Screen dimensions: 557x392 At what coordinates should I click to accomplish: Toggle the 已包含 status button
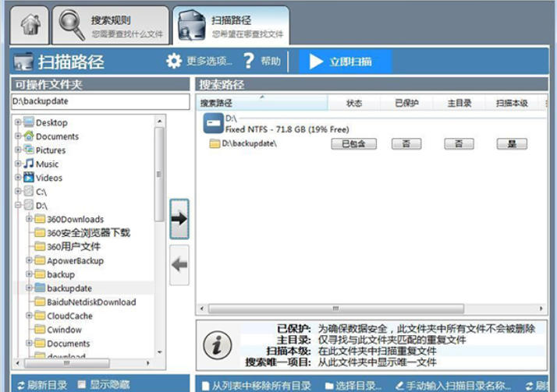click(353, 143)
